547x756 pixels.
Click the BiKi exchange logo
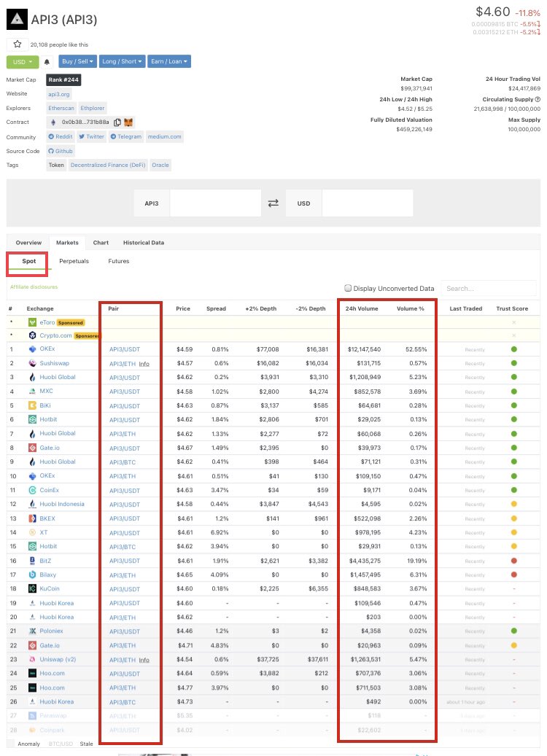[x=32, y=405]
